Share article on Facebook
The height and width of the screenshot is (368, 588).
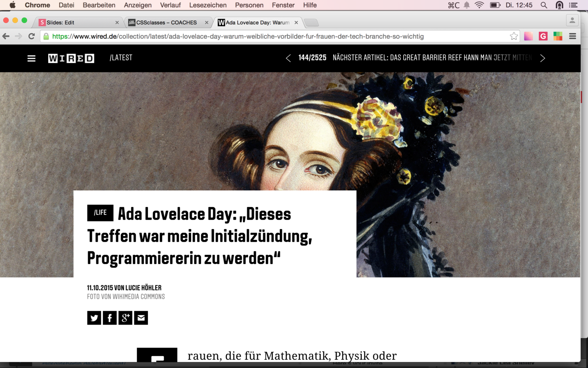coord(109,318)
